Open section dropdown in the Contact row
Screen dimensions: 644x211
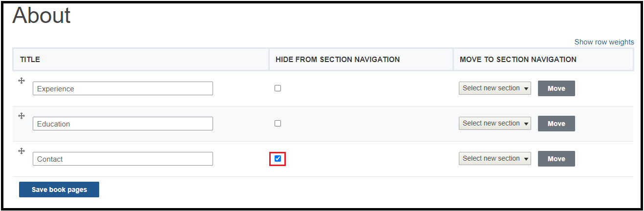pyautogui.click(x=494, y=159)
